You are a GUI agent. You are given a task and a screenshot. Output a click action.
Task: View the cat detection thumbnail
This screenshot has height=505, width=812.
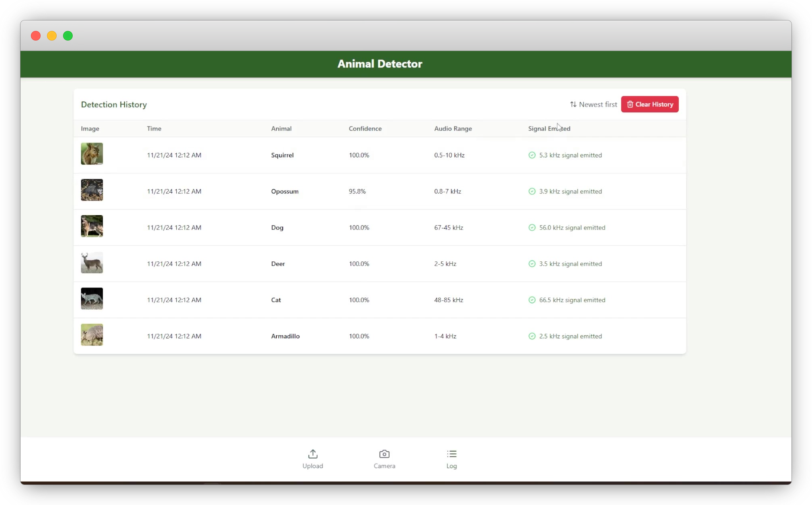92,299
